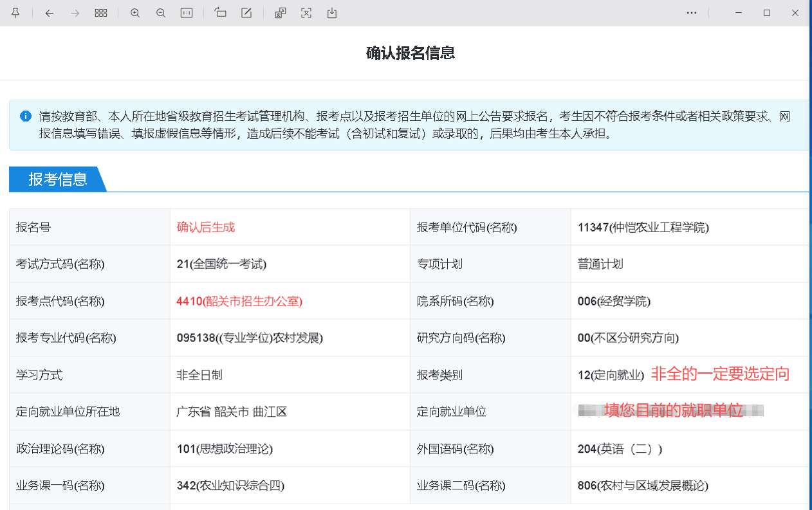Viewport: 812px width, 510px height.
Task: Click the blue registration notice paragraph
Action: pyautogui.click(x=414, y=125)
